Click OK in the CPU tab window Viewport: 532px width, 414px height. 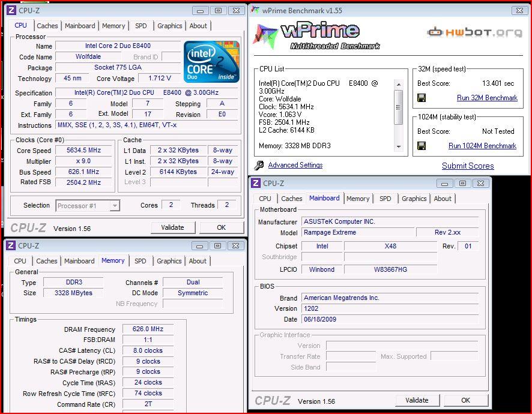point(221,227)
